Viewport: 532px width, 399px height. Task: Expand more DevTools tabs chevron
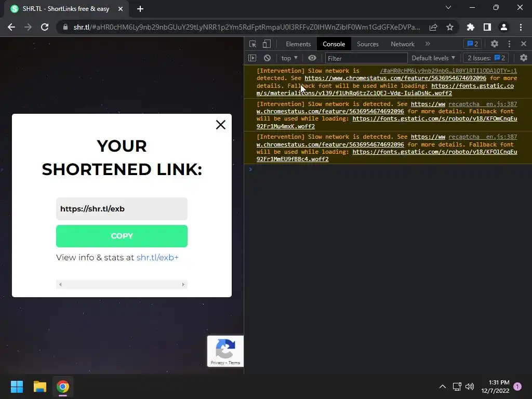click(428, 44)
